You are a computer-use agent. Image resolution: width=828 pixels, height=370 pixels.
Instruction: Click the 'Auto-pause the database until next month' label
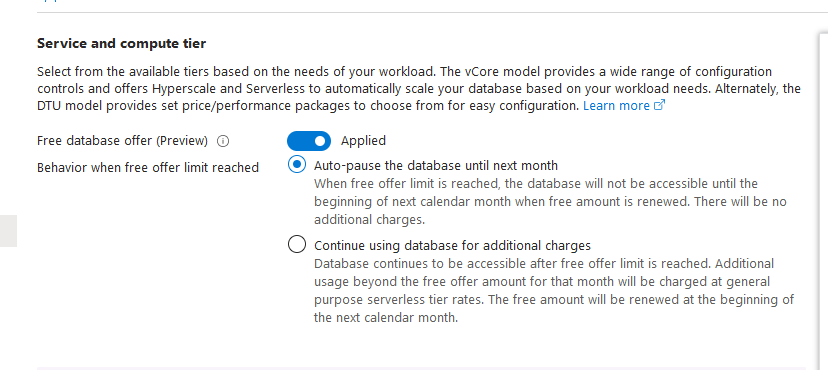pyautogui.click(x=436, y=166)
